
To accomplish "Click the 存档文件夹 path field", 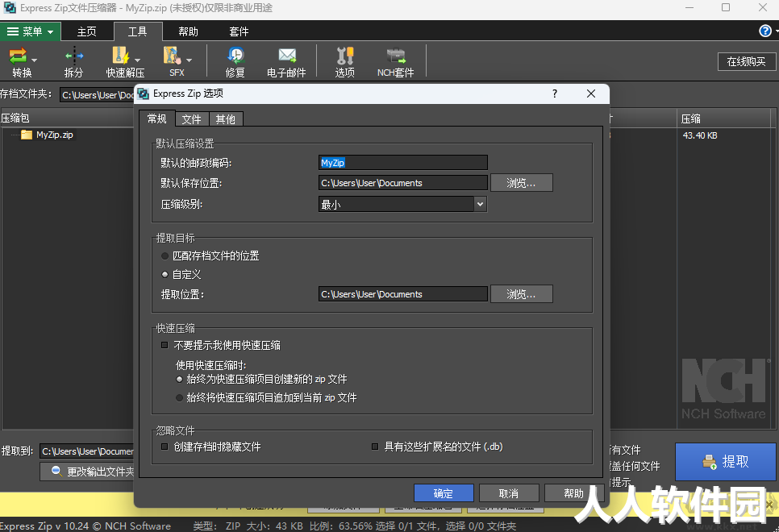I will click(x=98, y=95).
